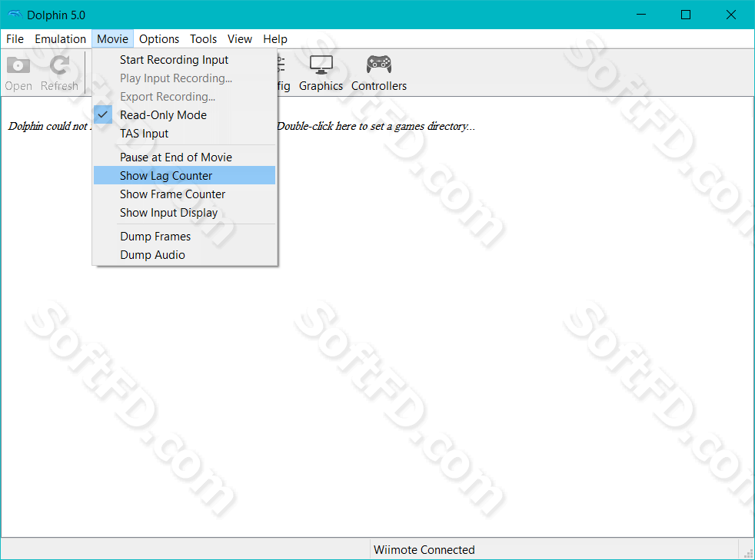This screenshot has width=755, height=560.
Task: Open the TAS Input option
Action: (185, 134)
